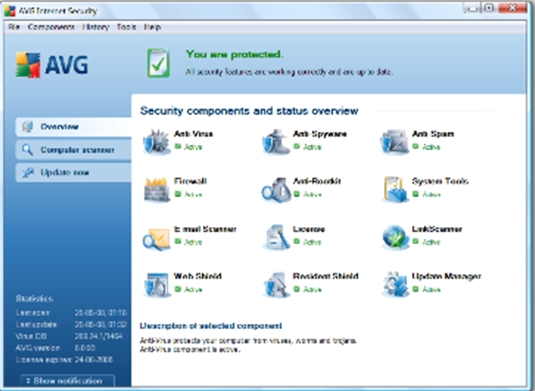Viewport: 535px width, 391px height.
Task: Select the Anti-Spam label
Action: [x=433, y=134]
